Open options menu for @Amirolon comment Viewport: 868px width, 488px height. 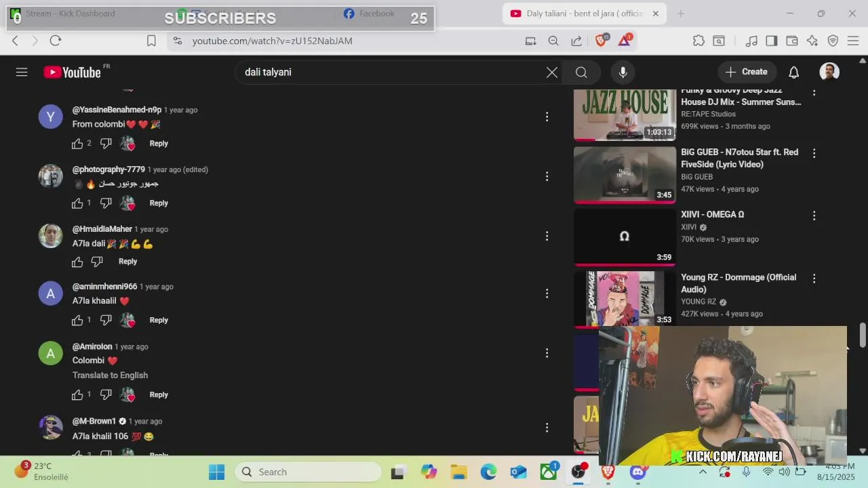point(547,353)
